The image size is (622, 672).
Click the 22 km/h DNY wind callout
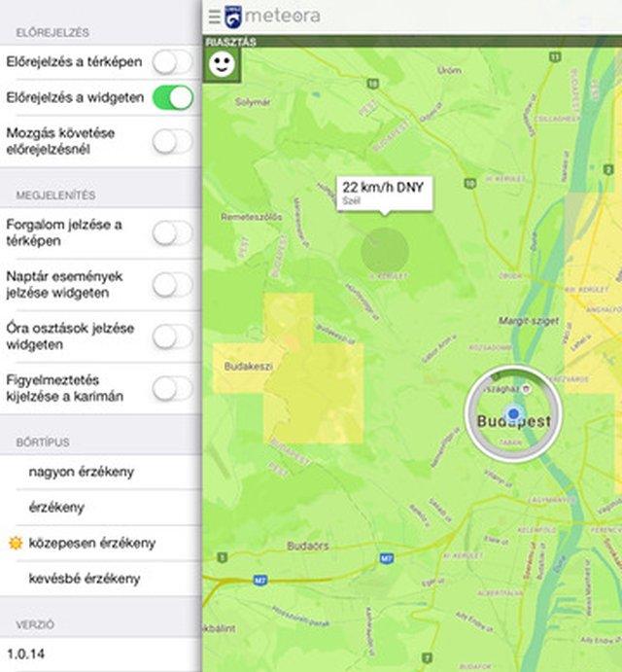384,194
